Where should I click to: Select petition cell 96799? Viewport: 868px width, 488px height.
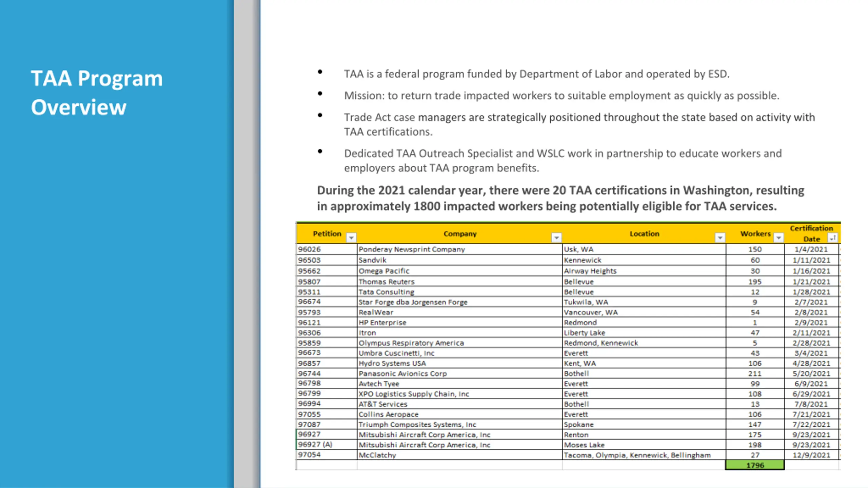point(327,393)
